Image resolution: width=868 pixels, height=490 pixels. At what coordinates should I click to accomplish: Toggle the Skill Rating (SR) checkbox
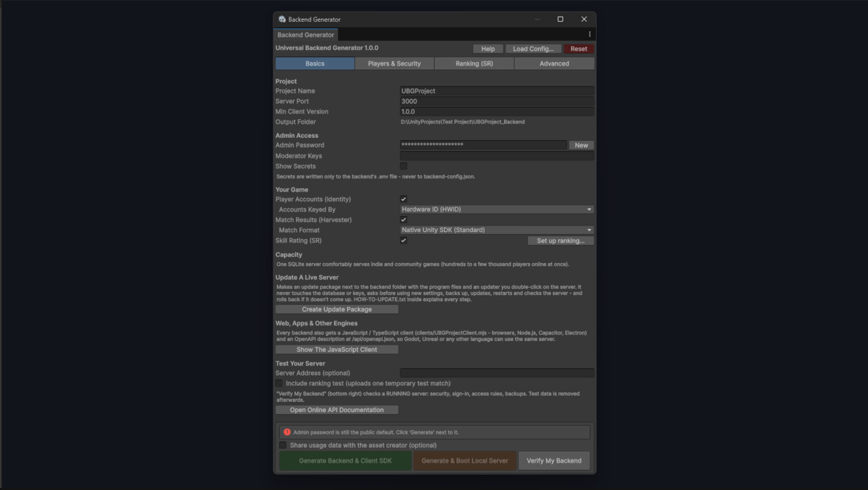pyautogui.click(x=404, y=240)
